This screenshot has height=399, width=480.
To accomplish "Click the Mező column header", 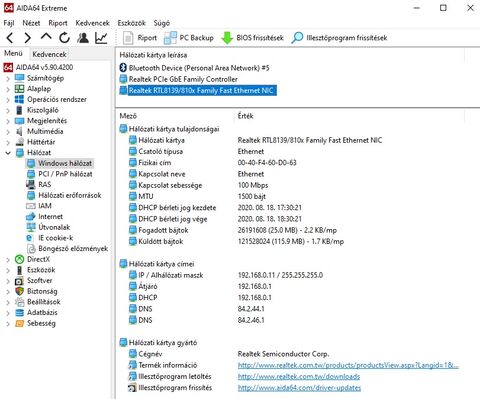I will [x=128, y=116].
